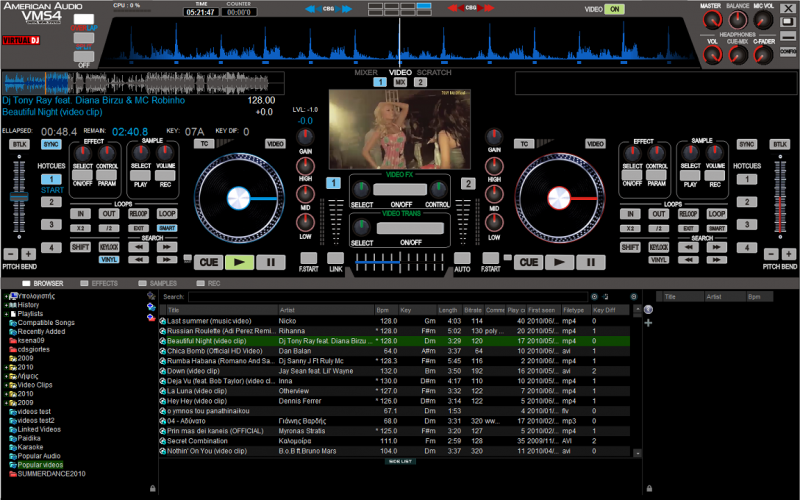800x500 pixels.
Task: Click the file icon of Last summer row
Action: tap(163, 321)
